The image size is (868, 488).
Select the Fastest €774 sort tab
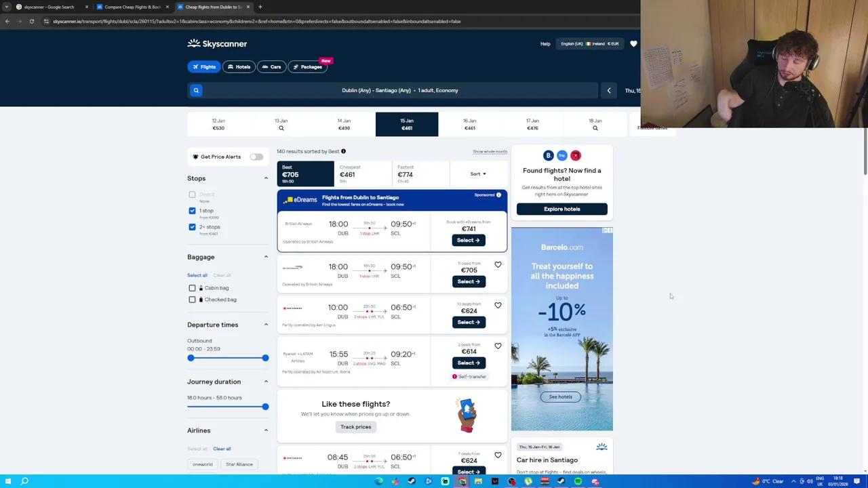[420, 174]
